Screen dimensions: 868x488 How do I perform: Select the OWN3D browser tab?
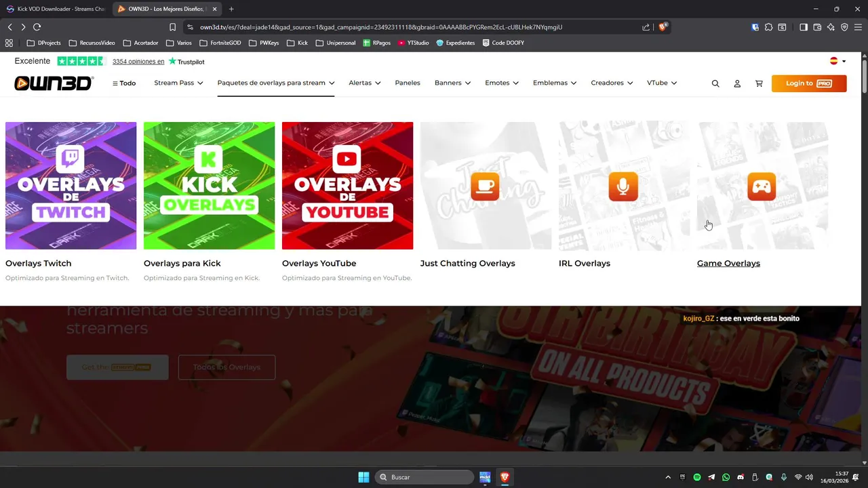pyautogui.click(x=165, y=9)
